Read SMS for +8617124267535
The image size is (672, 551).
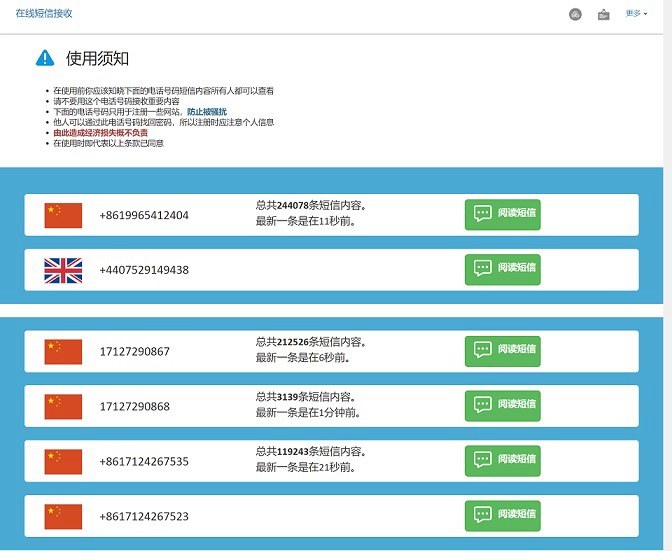click(503, 461)
